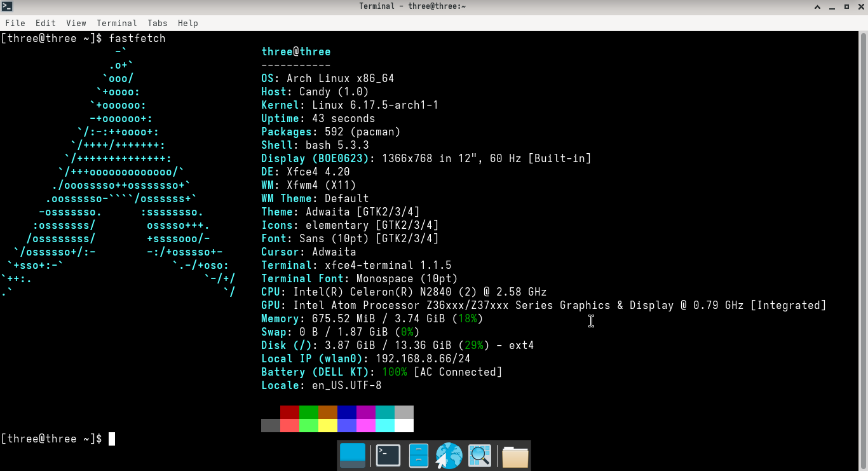This screenshot has height=471, width=868.
Task: Shade the window with the up-arrow button
Action: click(x=818, y=6)
